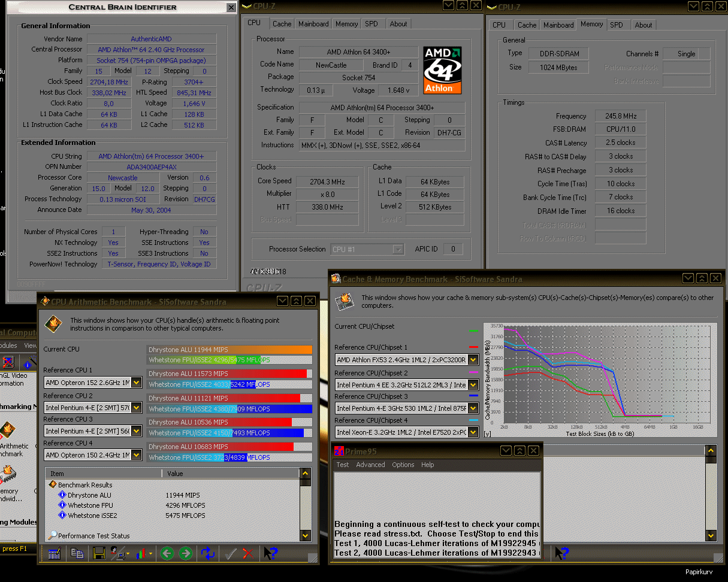The image size is (728, 582).
Task: Go forward with the green right arrow
Action: pos(186,554)
